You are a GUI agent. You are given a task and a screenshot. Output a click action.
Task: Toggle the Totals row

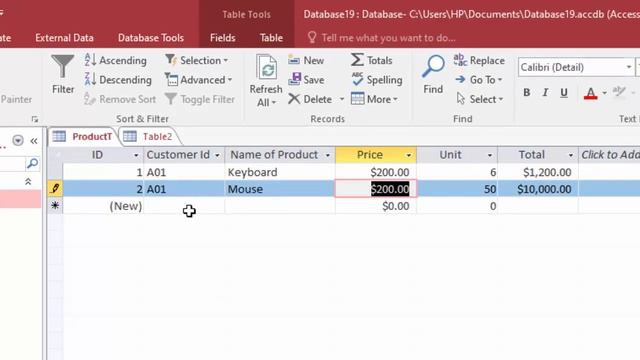[x=371, y=60]
